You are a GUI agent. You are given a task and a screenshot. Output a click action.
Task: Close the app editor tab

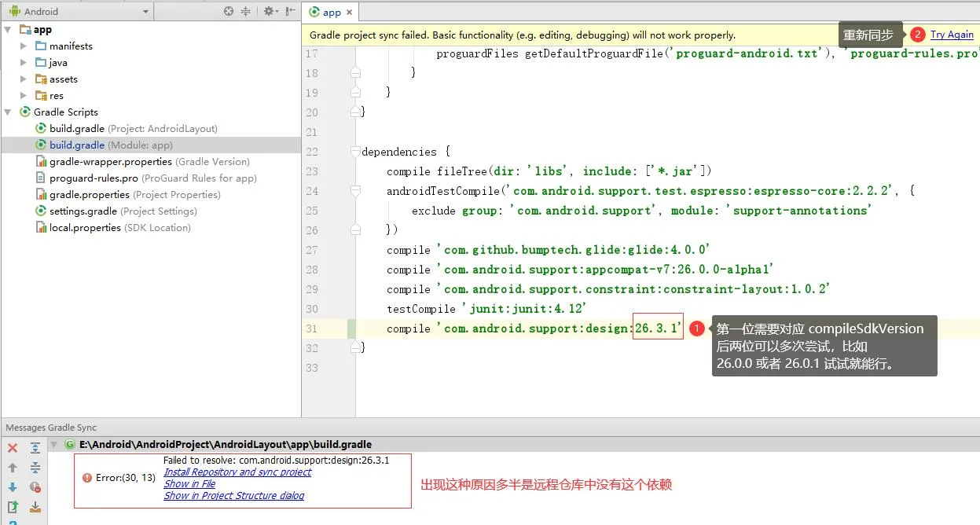point(350,12)
